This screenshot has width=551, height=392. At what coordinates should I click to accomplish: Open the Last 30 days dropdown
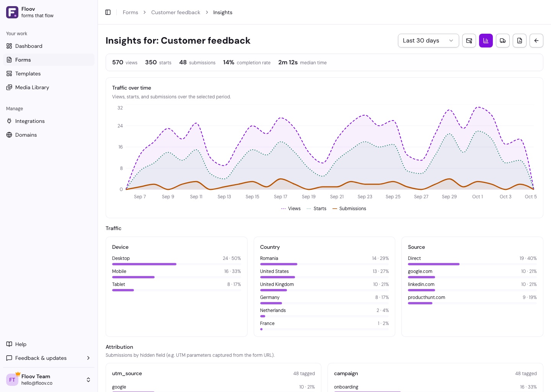click(429, 41)
